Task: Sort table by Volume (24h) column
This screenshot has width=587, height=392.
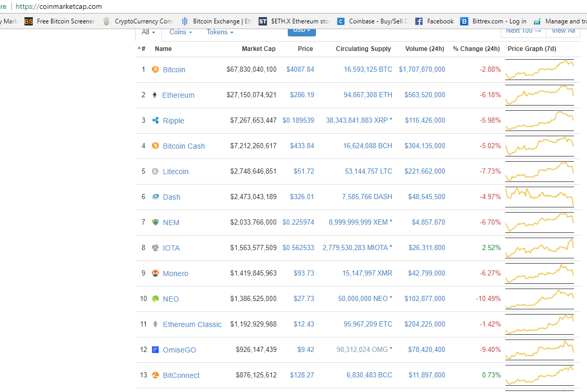Action: (425, 49)
